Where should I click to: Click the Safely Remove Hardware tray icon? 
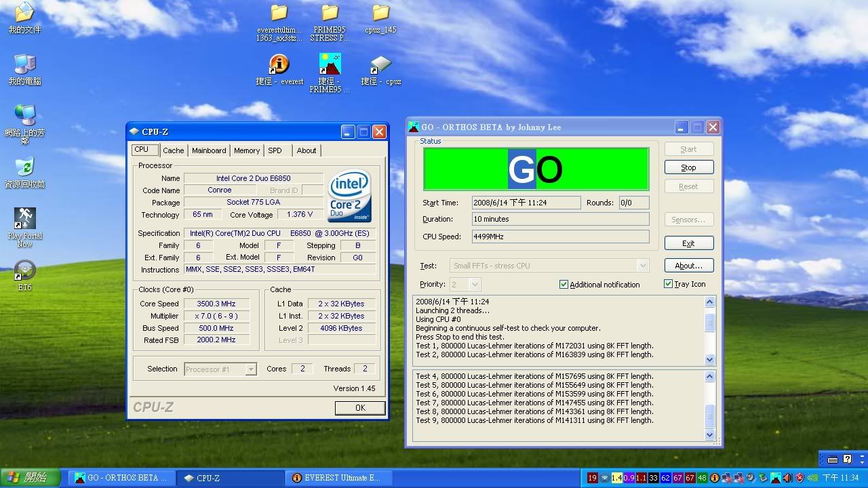point(763,478)
